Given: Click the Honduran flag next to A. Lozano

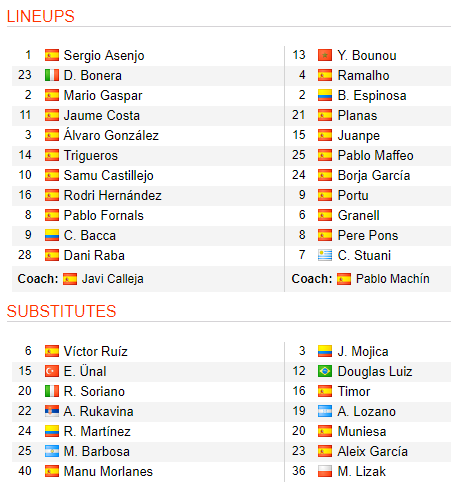Looking at the screenshot, I should 325,411.
